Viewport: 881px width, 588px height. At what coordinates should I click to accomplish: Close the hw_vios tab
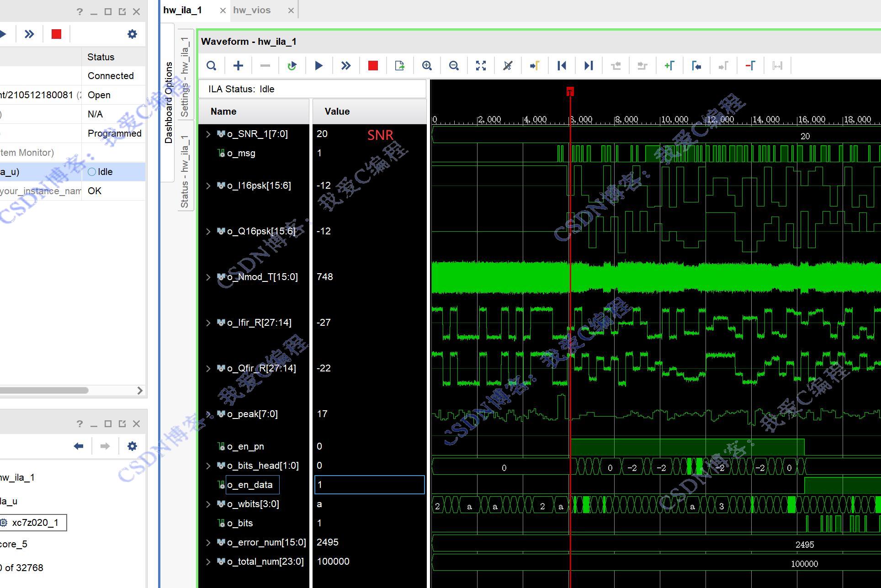tap(291, 11)
